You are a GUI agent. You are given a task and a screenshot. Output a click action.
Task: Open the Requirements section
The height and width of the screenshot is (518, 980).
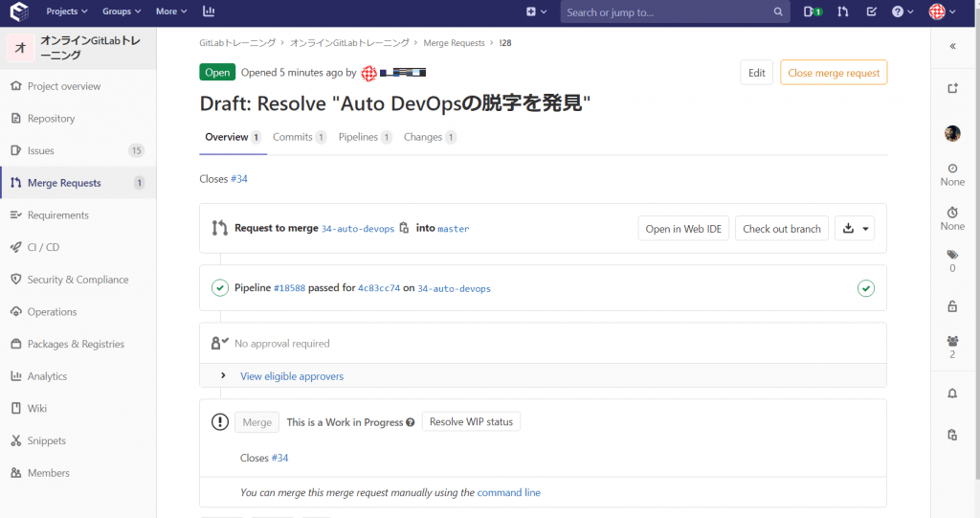click(58, 215)
